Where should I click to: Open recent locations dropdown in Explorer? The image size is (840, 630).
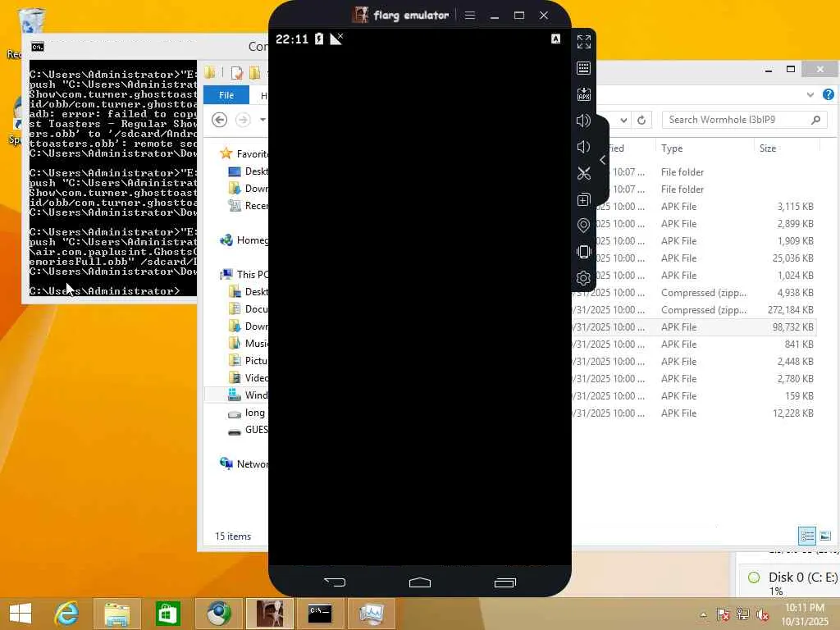[262, 120]
